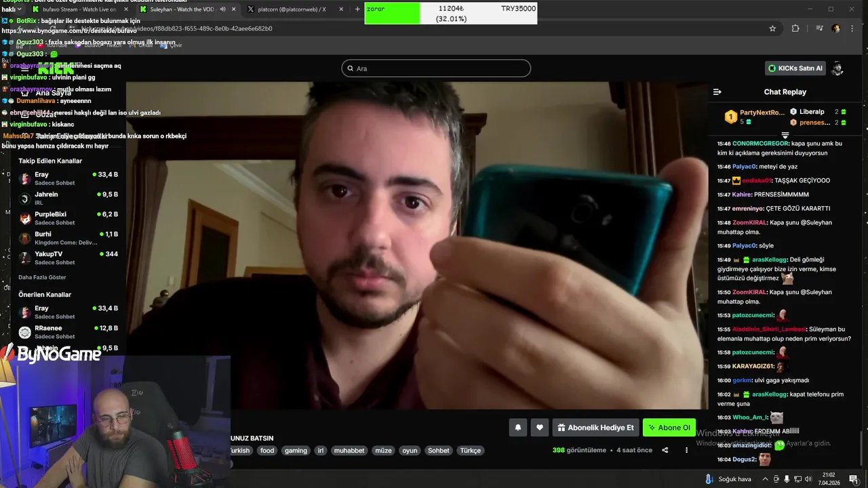Select the 'oyun' tag under the video
Viewport: 868px width, 488px height.
410,450
